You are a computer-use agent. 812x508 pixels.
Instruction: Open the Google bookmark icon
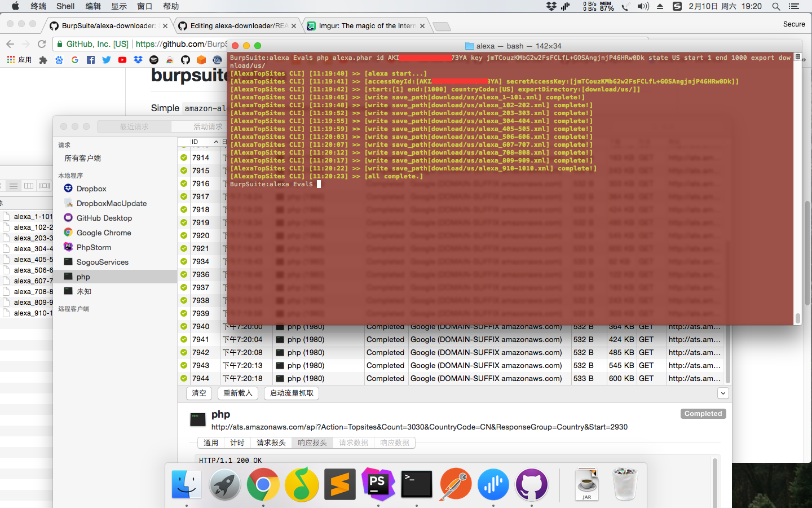click(75, 60)
